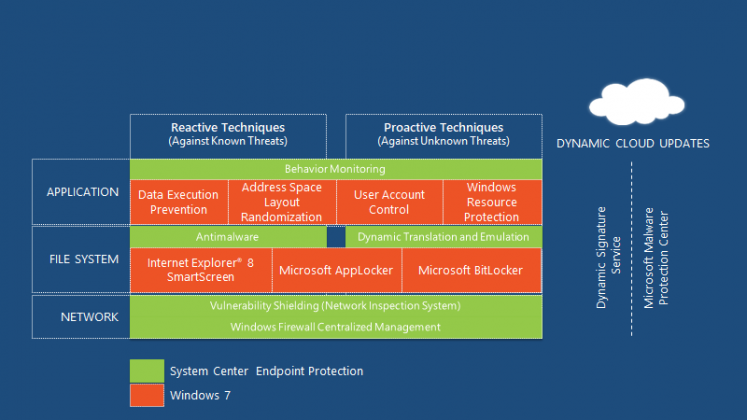The height and width of the screenshot is (420, 747).
Task: Select Address Space Layout Randomization block
Action: coord(282,202)
